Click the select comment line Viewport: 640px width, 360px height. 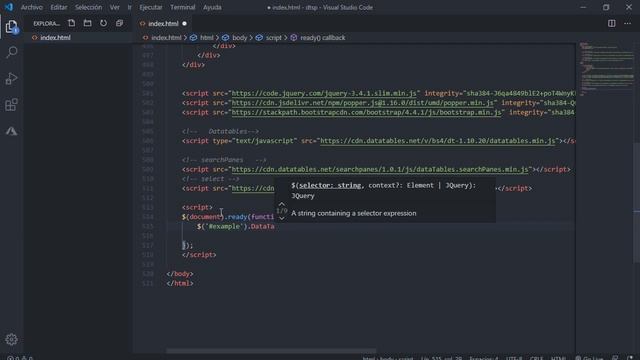tap(211, 179)
